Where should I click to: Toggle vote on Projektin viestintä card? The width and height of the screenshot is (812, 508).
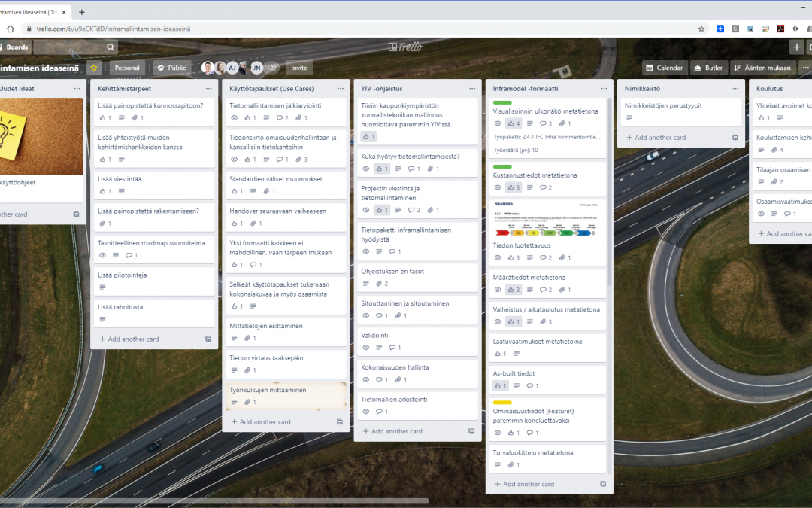382,210
